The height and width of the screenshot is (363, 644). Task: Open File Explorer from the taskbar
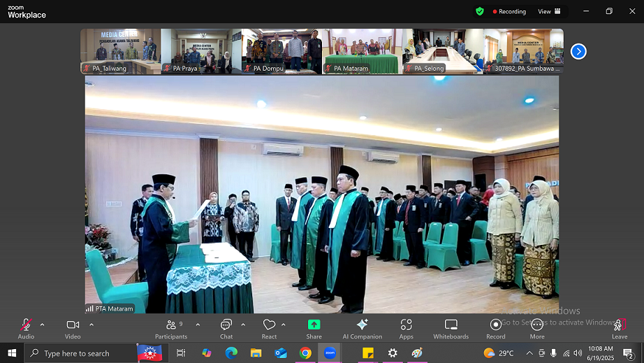click(256, 353)
